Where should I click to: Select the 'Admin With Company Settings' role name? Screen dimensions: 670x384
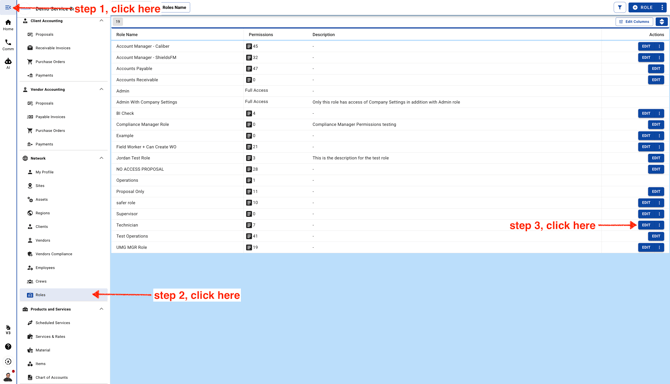click(x=147, y=102)
